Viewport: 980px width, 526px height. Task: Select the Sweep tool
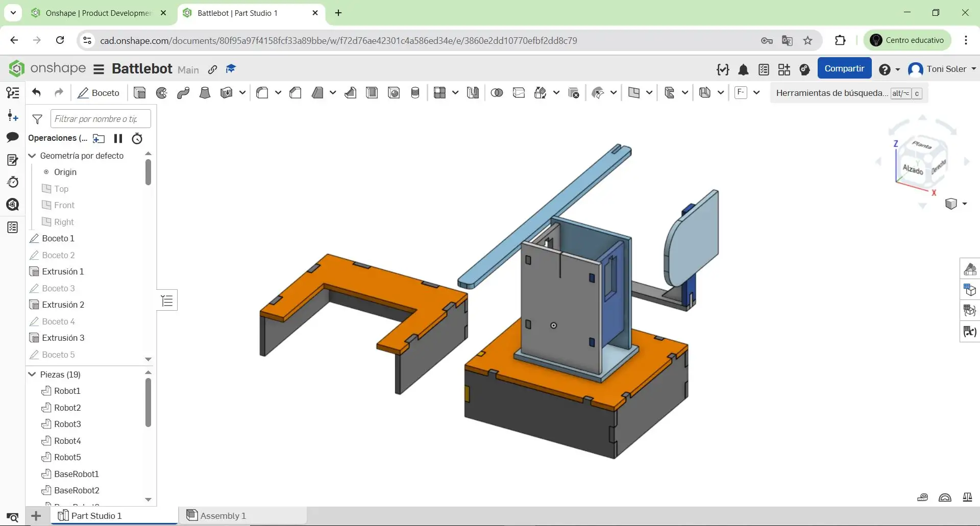[183, 93]
